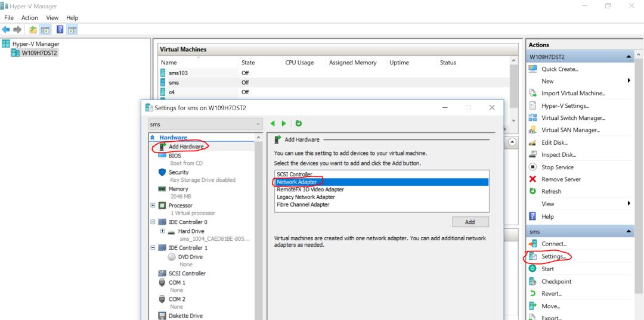Expand the Hard Drive node

162,231
